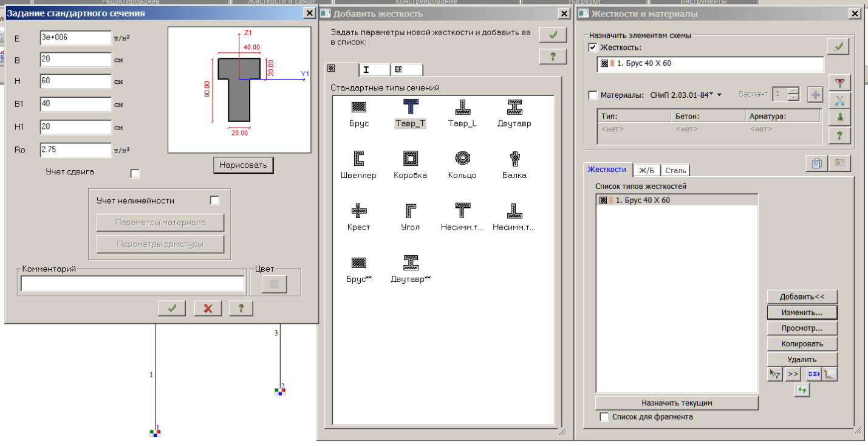Image resolution: width=868 pixels, height=446 pixels.
Task: Click the copy pages icon above the stiffness list
Action: point(817,163)
